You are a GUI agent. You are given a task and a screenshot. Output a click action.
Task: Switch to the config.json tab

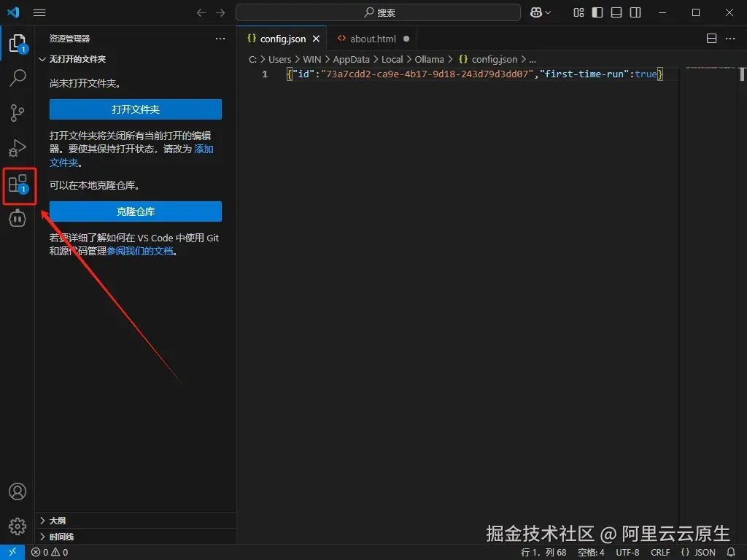[x=282, y=39]
